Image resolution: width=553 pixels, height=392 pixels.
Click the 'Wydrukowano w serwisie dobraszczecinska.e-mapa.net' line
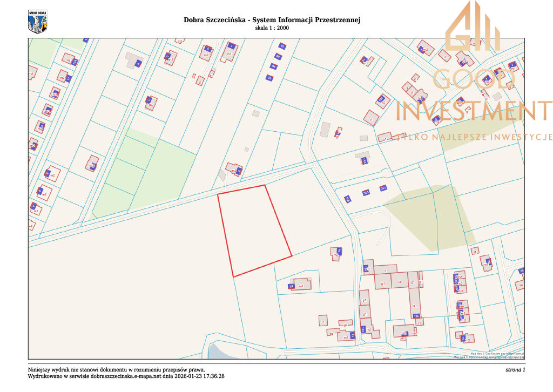point(126,376)
